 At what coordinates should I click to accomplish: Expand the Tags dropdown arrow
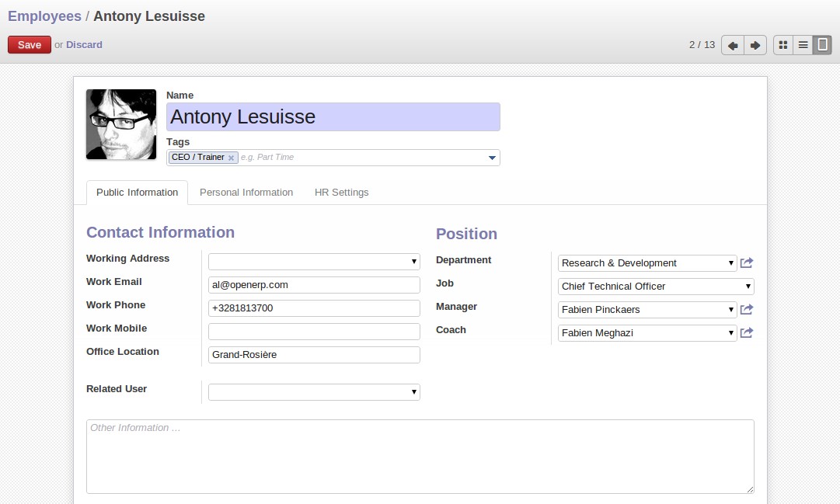point(492,158)
